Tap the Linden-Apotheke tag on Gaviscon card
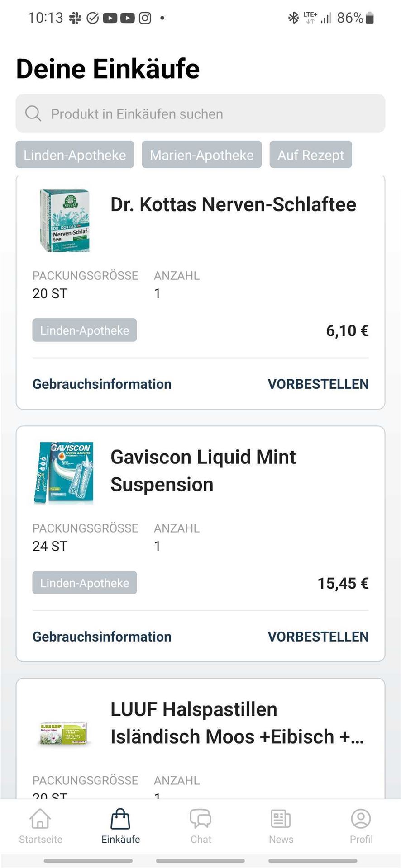Viewport: 401px width, 868px height. pyautogui.click(x=85, y=583)
